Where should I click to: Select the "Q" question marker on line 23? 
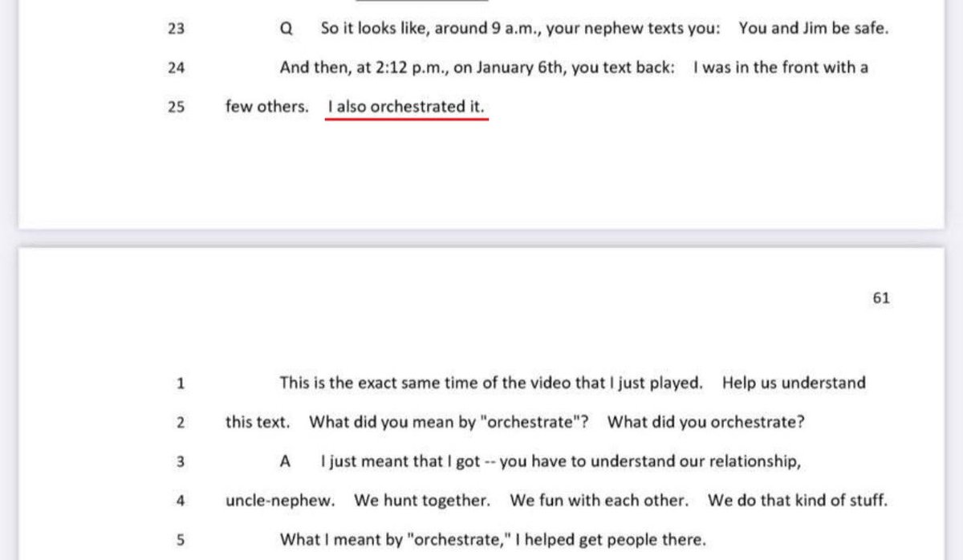coord(286,29)
